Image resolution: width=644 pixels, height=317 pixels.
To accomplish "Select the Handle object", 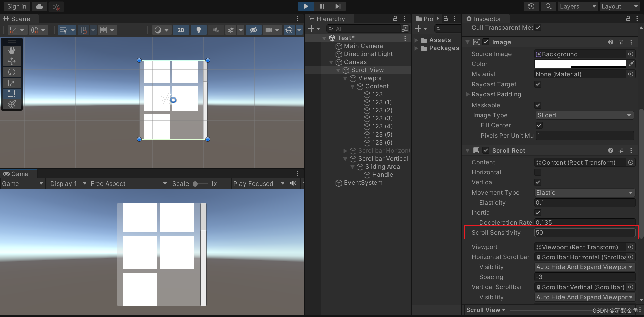I will (x=382, y=175).
